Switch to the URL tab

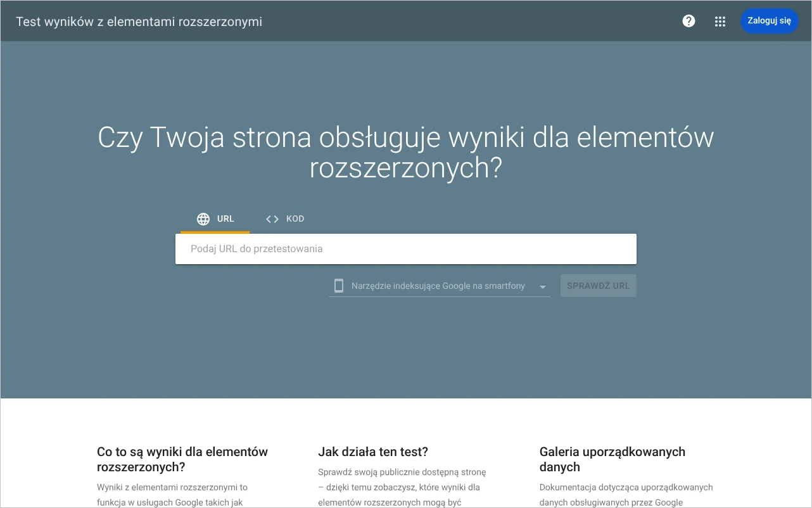pyautogui.click(x=215, y=219)
